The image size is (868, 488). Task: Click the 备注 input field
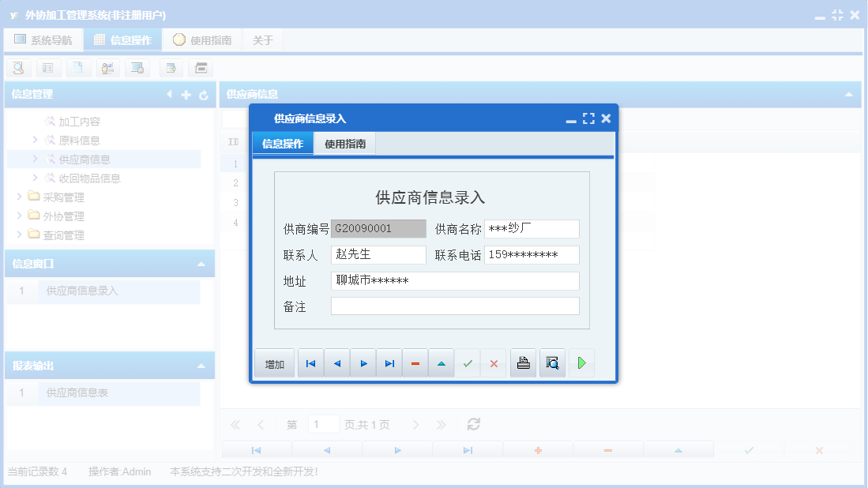click(454, 306)
